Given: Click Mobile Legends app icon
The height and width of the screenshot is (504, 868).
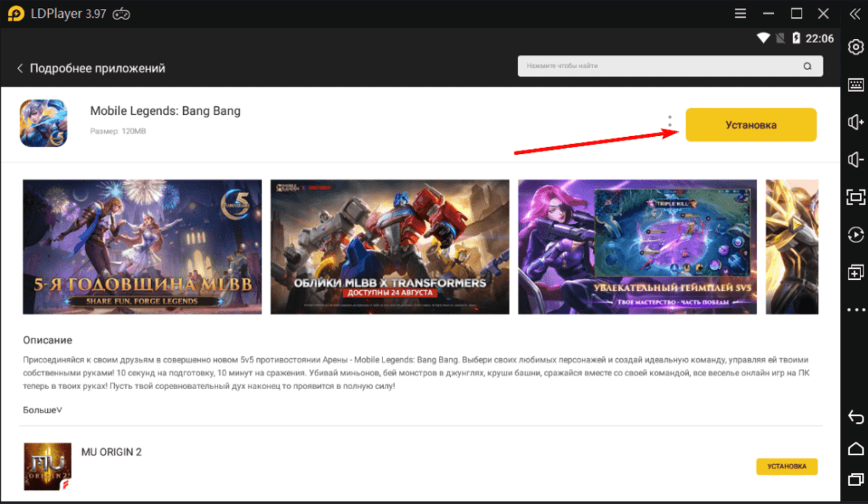Looking at the screenshot, I should [x=43, y=123].
